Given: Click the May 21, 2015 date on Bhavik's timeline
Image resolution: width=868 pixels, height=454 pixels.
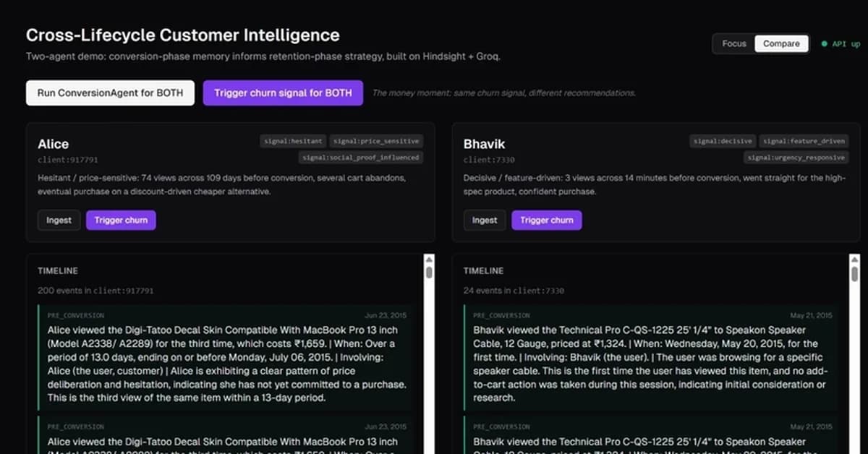Looking at the screenshot, I should coord(814,315).
